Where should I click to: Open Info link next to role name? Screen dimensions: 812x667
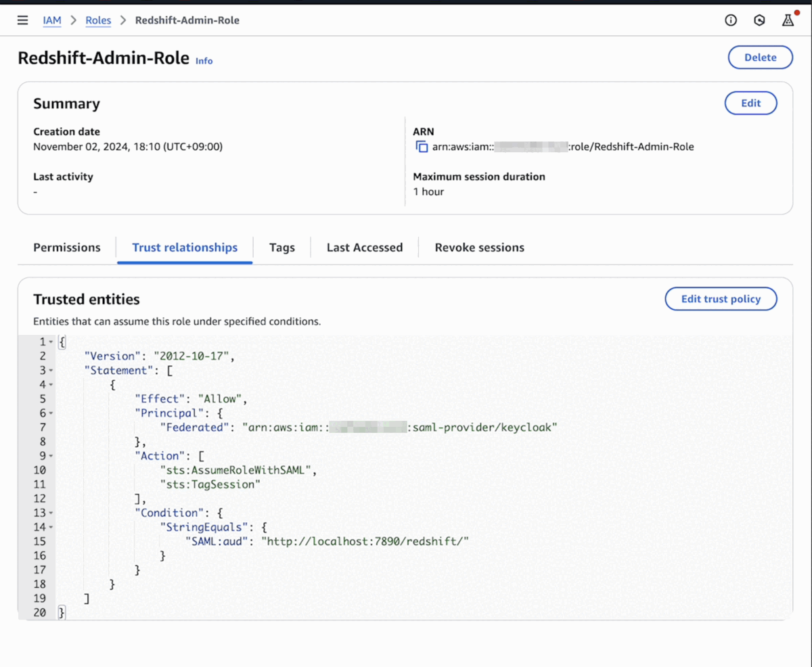point(204,61)
